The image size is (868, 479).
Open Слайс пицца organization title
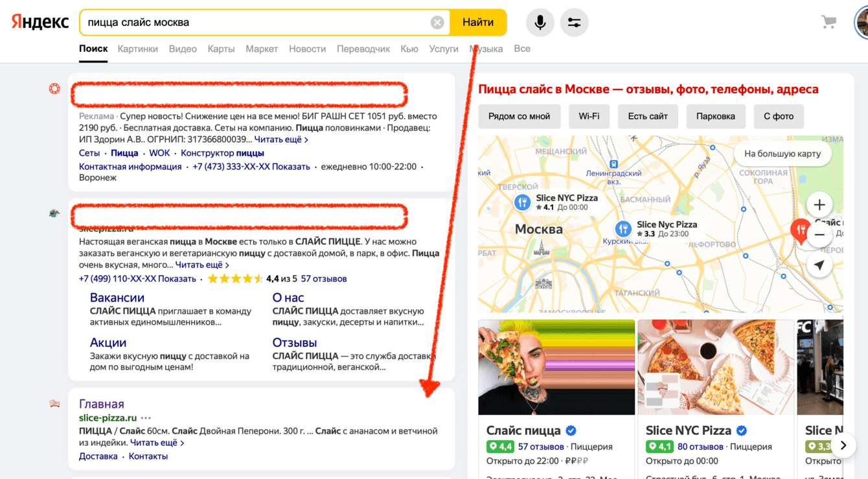[x=523, y=430]
